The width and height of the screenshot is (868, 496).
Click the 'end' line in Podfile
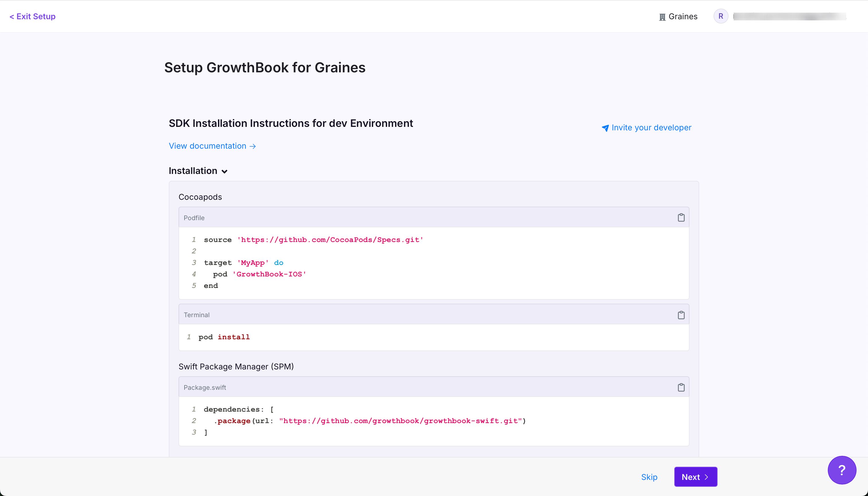[211, 286]
